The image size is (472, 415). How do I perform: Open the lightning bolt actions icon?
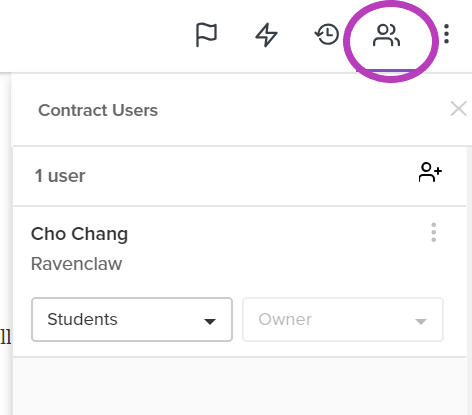[266, 35]
